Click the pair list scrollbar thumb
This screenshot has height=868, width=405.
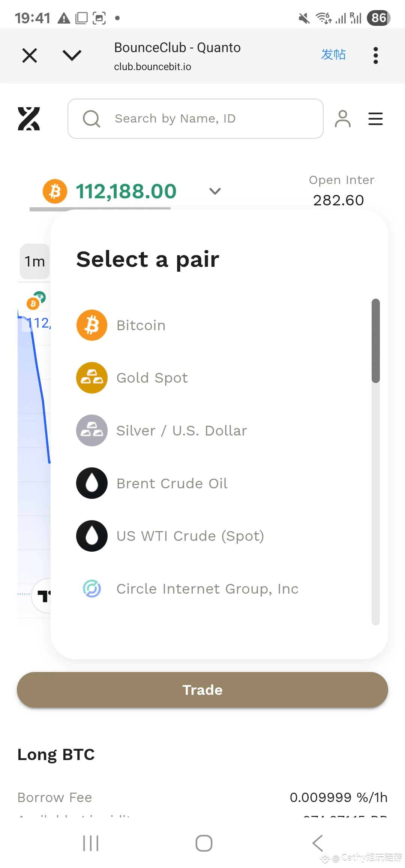(376, 341)
